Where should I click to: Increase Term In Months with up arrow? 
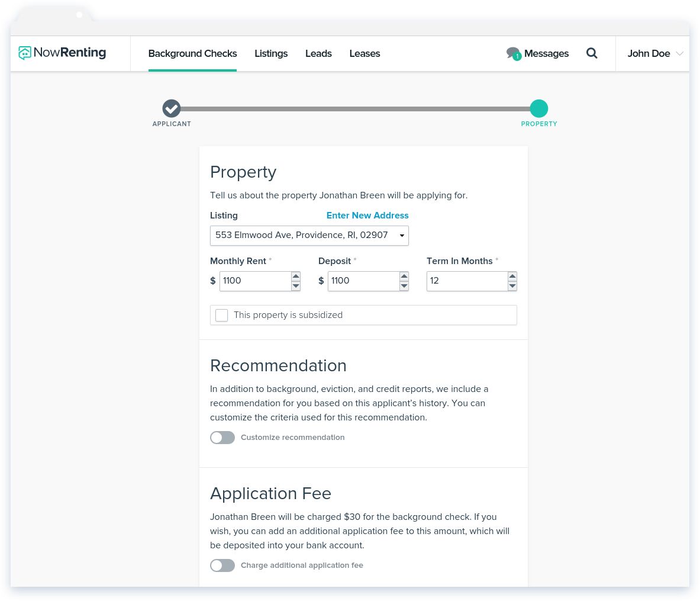tap(512, 276)
